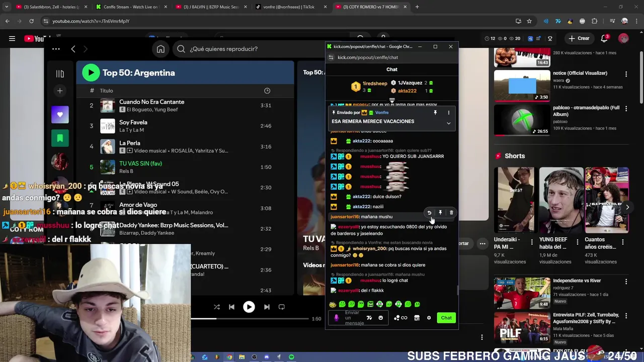Delete juansartori16 message trash icon
The image size is (644, 362).
coord(451,213)
